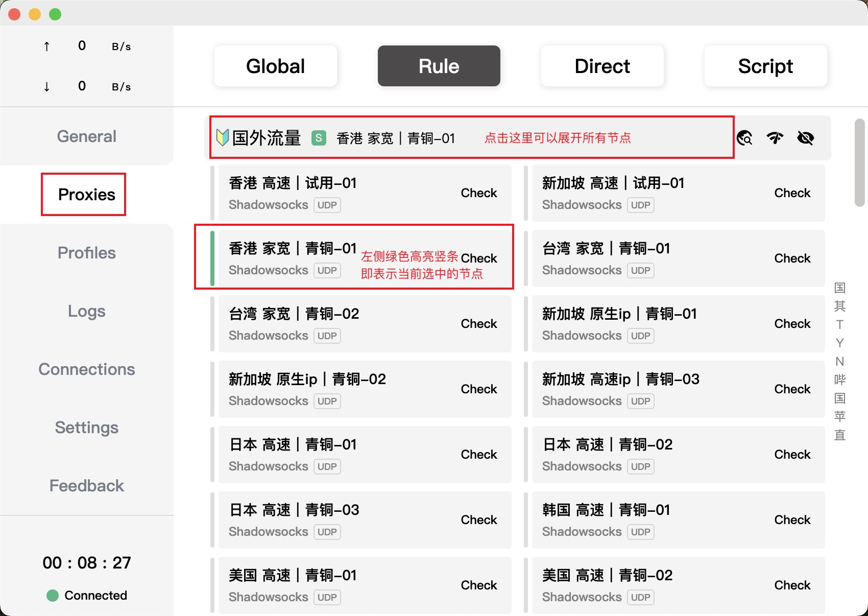This screenshot has width=868, height=616.
Task: Jump to index character 苹 in the side index
Action: click(x=840, y=417)
